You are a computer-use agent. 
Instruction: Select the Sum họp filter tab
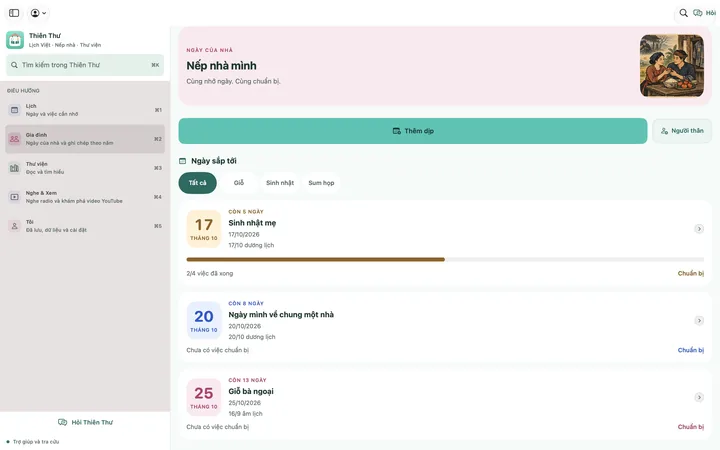point(321,183)
